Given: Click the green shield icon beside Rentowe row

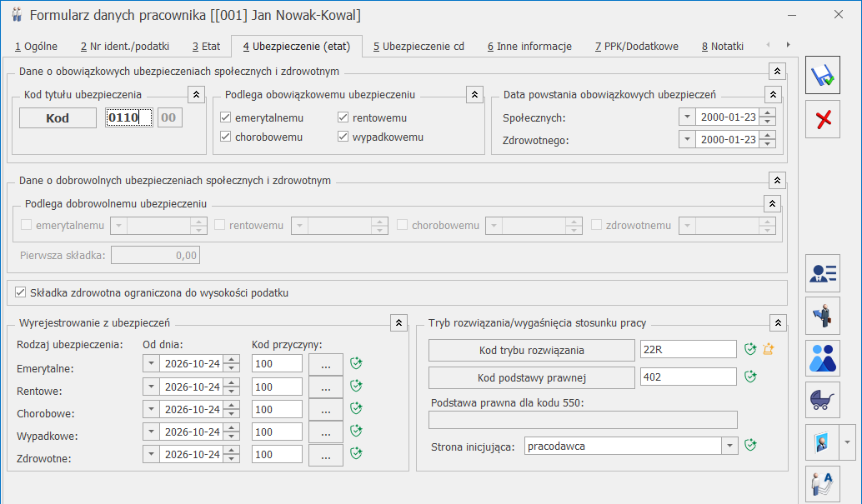Looking at the screenshot, I should click(x=356, y=386).
